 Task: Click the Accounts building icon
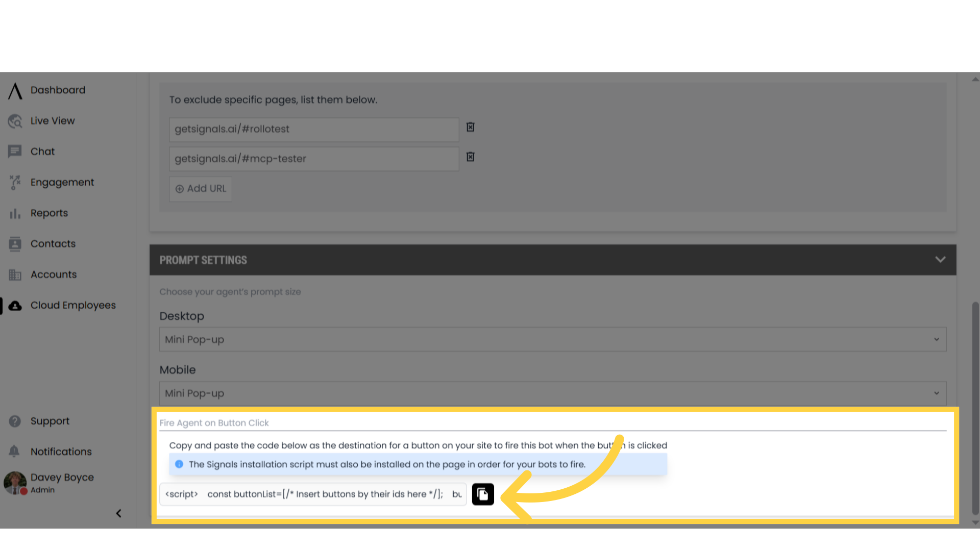click(15, 274)
